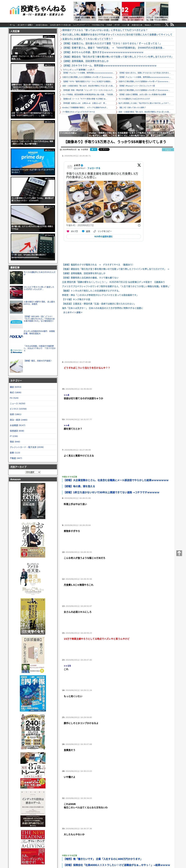Open the ワイ(36)の月給 image tile
Screen dimensions: 186x868
(x=73, y=125)
